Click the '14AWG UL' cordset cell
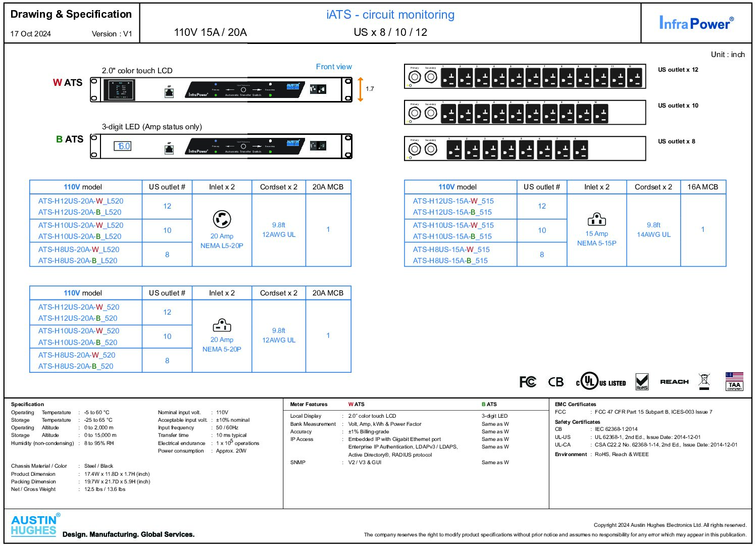 [x=653, y=234]
